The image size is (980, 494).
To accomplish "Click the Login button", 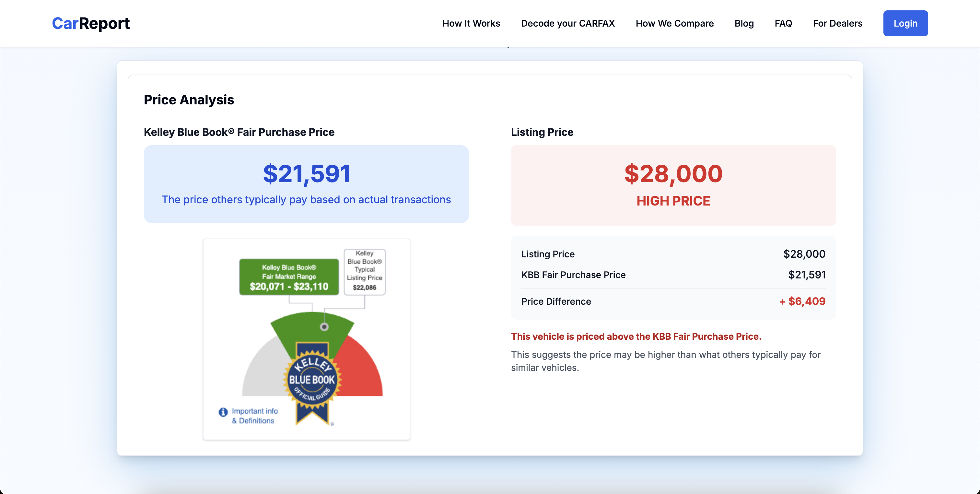I will click(905, 23).
